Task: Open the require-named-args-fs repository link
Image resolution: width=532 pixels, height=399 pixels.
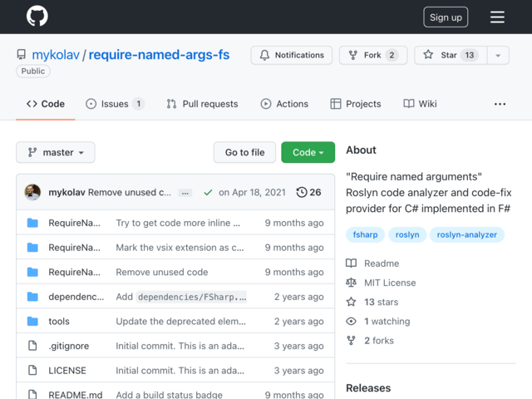Action: point(159,55)
